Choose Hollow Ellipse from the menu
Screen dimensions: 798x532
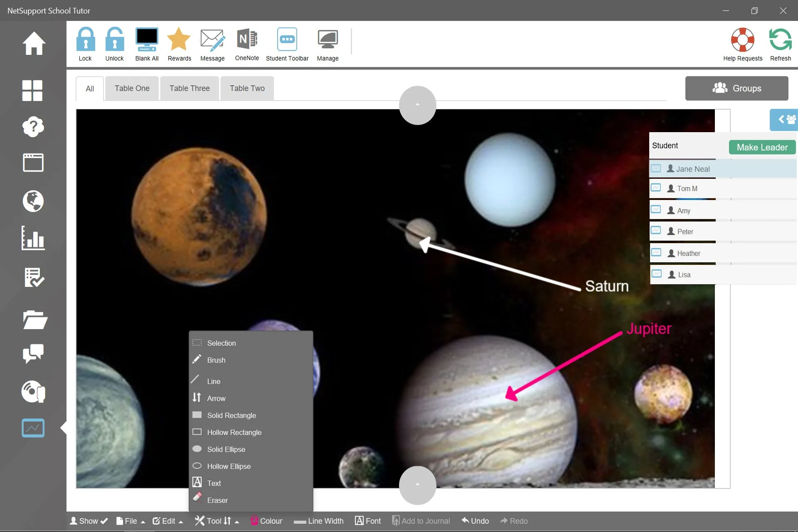(251, 466)
